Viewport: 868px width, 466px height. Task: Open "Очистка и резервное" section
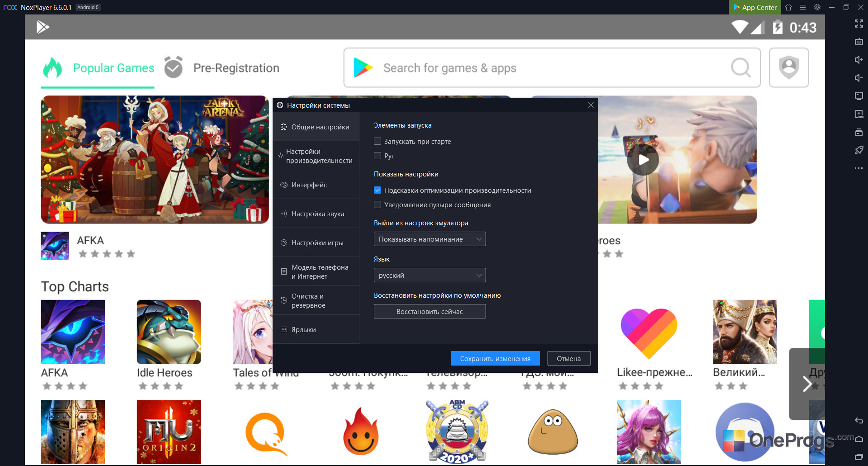[316, 300]
